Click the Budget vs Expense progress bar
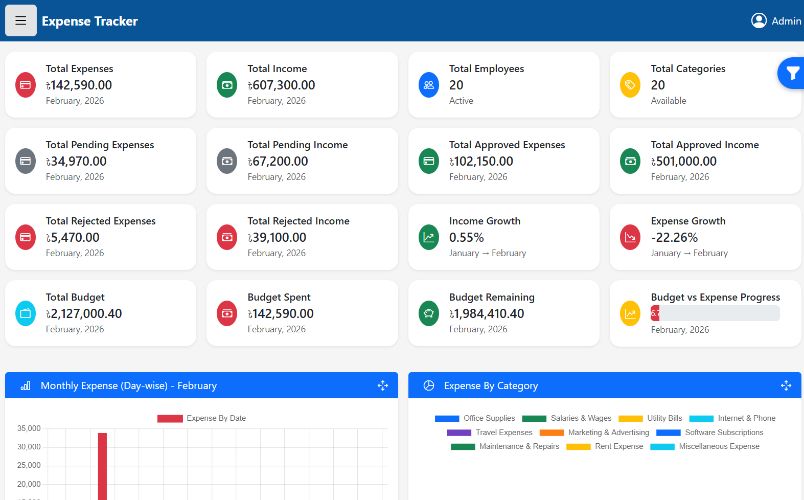This screenshot has height=500, width=804. click(x=715, y=313)
